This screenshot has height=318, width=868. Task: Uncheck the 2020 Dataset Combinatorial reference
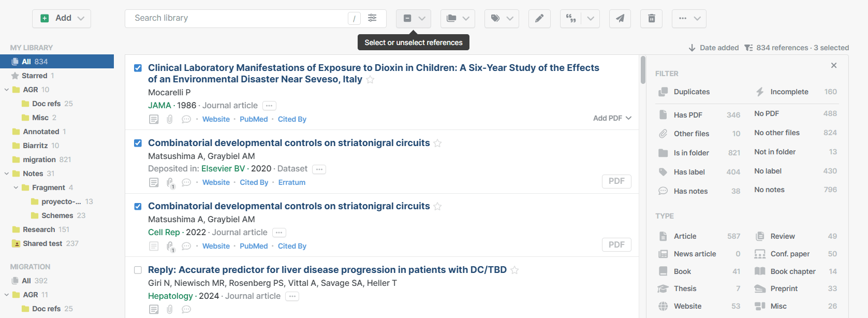point(138,143)
